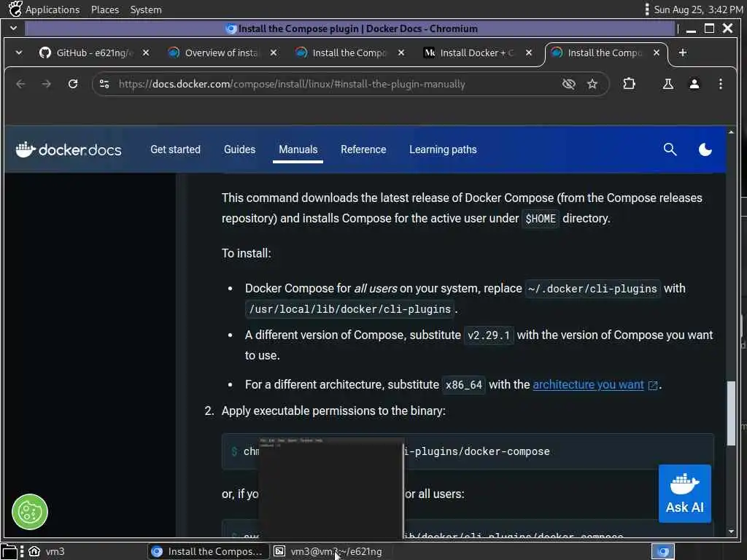Close the Install Docker + C tab
The height and width of the screenshot is (560, 747).
(529, 52)
